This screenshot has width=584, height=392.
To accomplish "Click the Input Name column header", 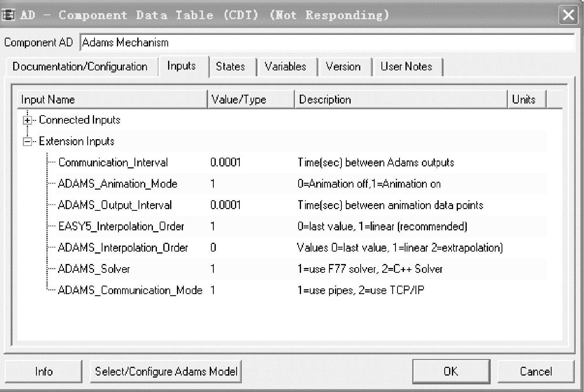I will coord(112,100).
